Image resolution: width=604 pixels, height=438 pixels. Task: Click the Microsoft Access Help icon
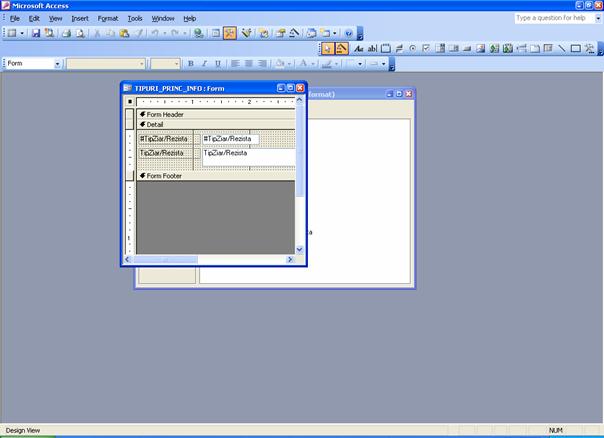coord(348,33)
